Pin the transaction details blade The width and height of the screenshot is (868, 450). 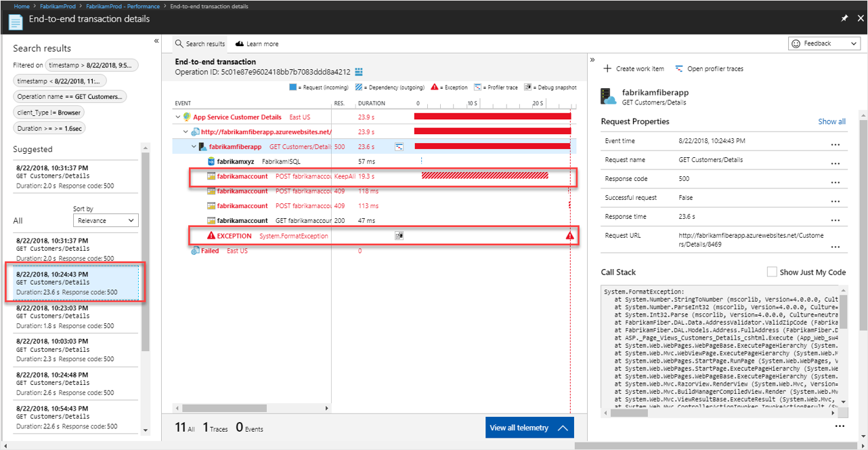(x=844, y=19)
